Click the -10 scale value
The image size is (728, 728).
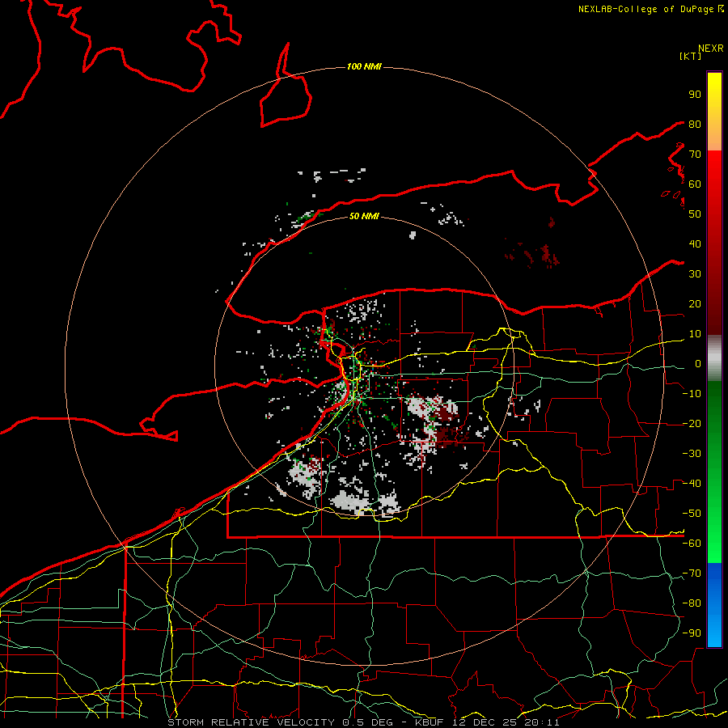(692, 394)
